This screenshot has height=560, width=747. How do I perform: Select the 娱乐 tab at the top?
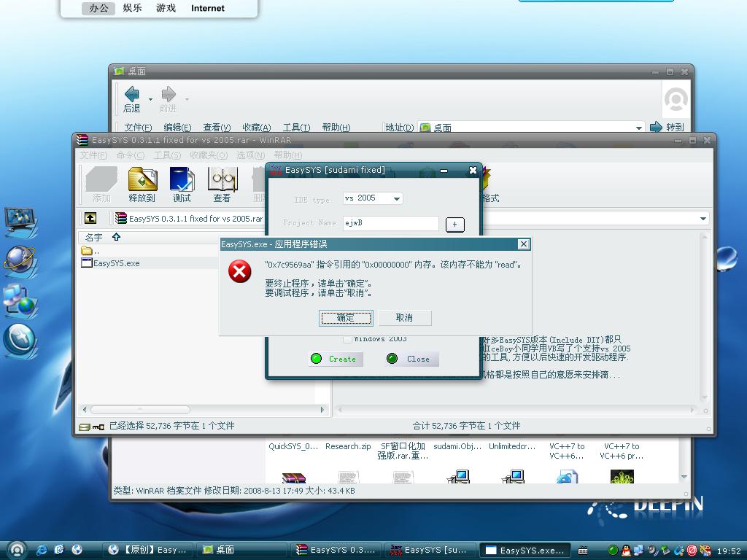tap(132, 8)
